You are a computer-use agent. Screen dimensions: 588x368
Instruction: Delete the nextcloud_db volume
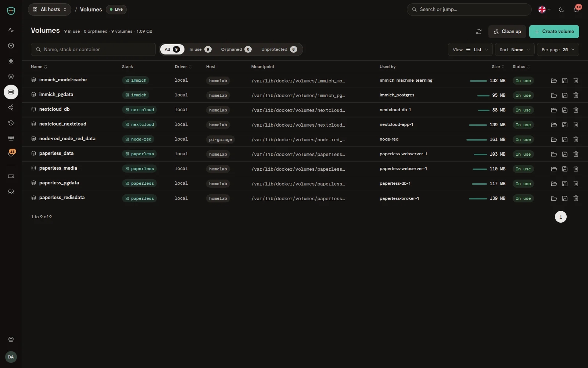[576, 110]
